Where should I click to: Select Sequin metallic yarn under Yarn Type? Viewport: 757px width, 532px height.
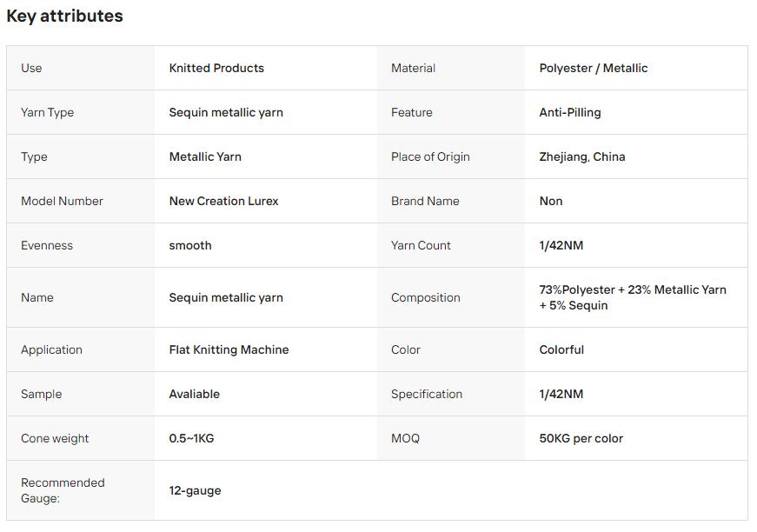[226, 112]
